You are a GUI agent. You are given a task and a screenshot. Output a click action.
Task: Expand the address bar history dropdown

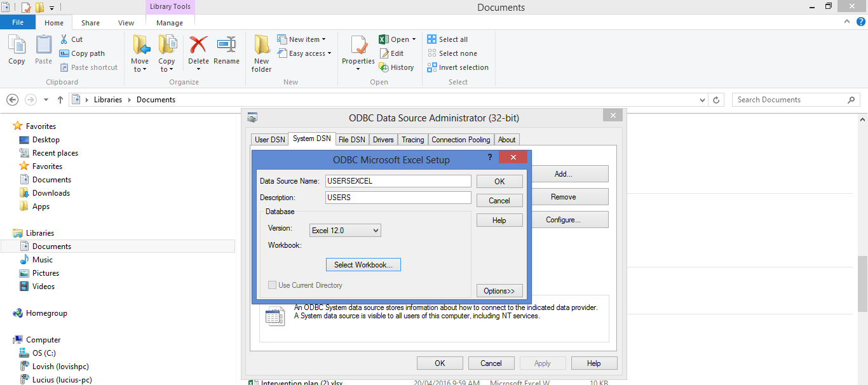coord(702,100)
